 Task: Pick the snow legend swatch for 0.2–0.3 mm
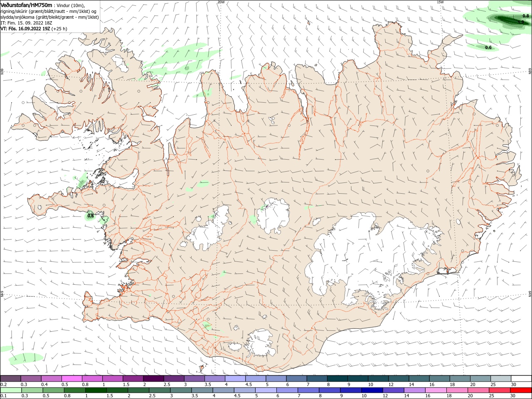[x=10, y=378]
